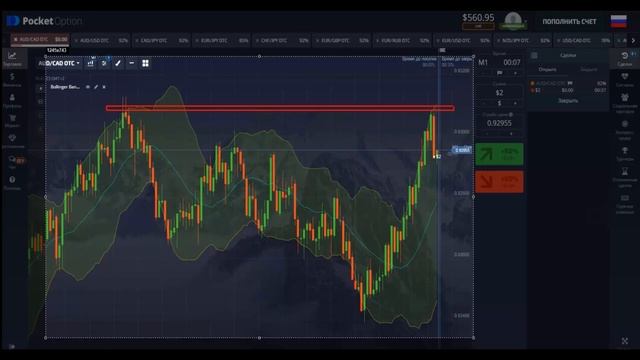The image size is (640, 360).
Task: Toggle Bollinger Bands visibility eye icon
Action: coord(88,87)
